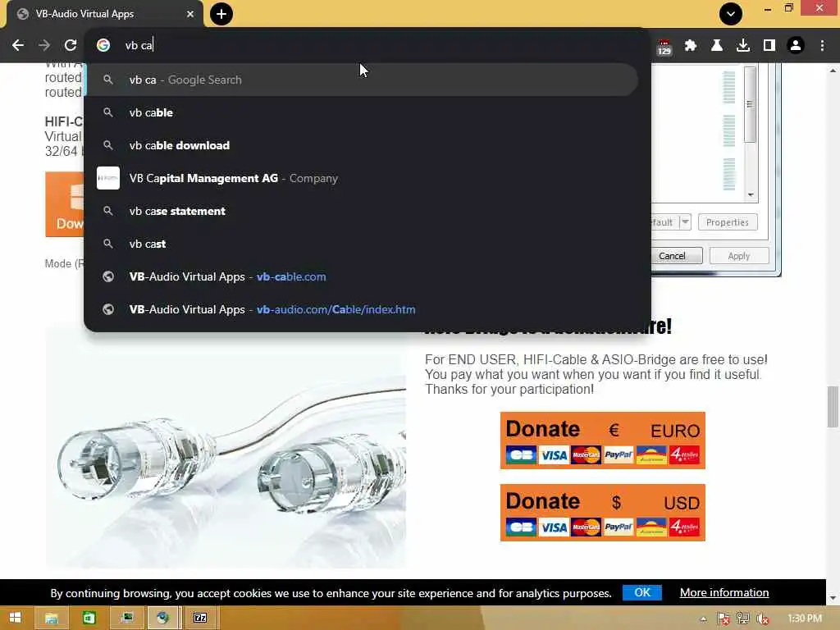Click the 1:30 PM system clock
840x630 pixels.
click(805, 619)
